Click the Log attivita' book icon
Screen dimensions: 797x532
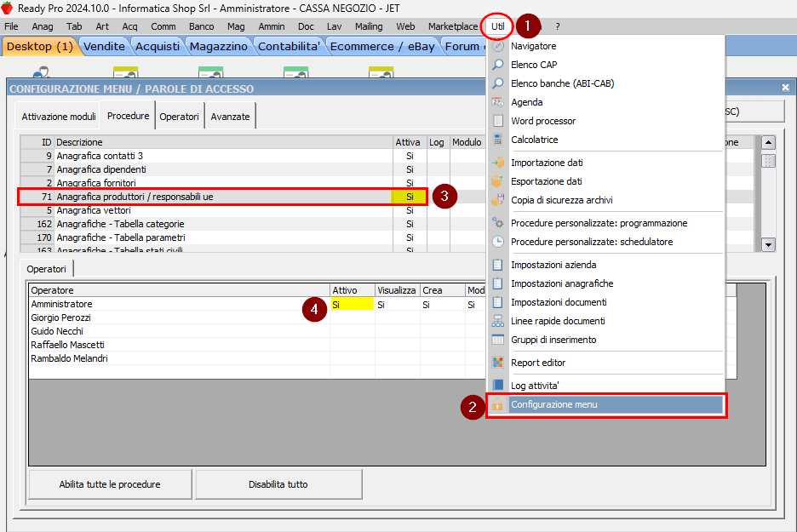click(x=498, y=386)
